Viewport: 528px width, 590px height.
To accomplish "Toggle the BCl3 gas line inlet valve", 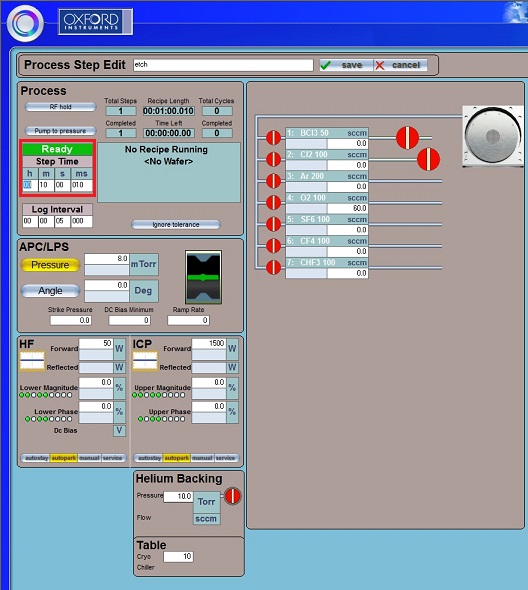I will (274, 138).
